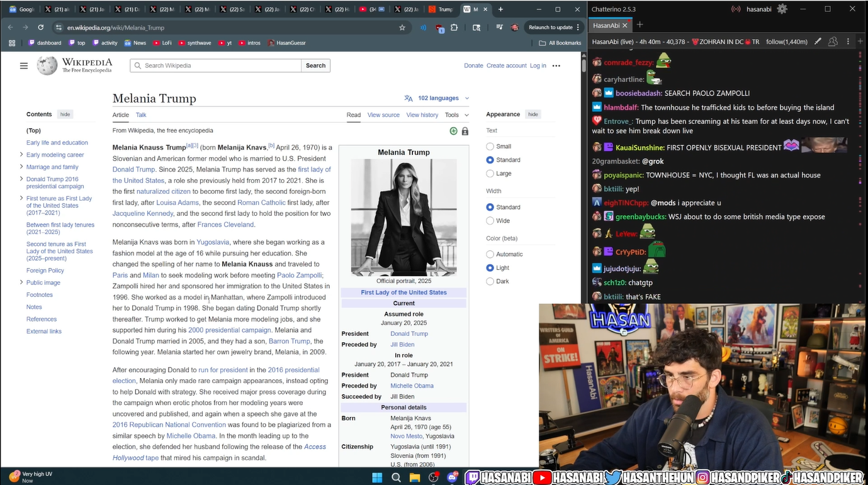Open Chatterino settings gear
The image size is (868, 485).
[x=782, y=9]
